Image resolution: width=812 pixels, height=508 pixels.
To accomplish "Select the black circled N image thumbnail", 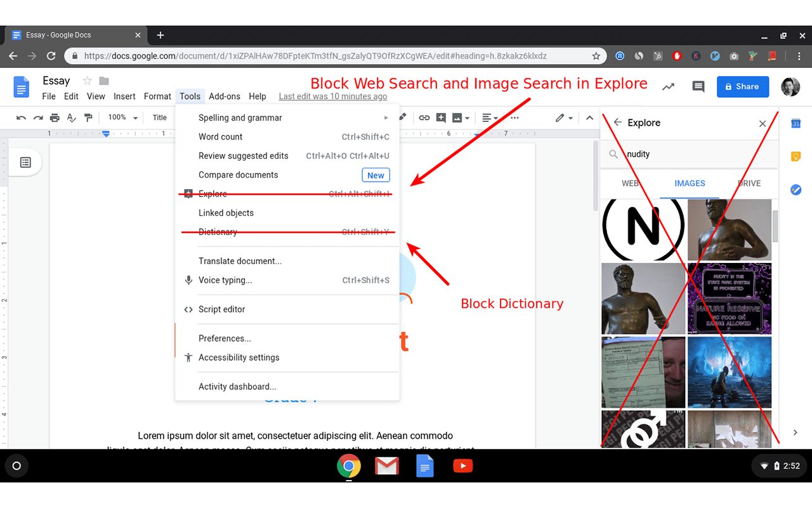I will pos(643,229).
